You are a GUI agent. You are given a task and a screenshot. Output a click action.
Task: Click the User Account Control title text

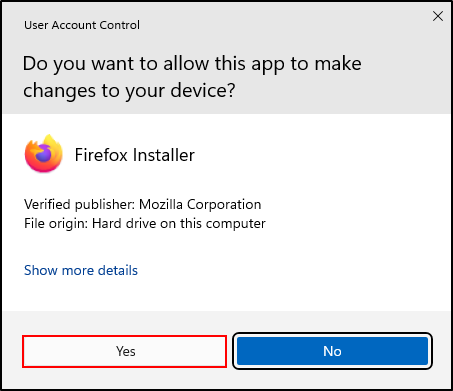[x=82, y=25]
